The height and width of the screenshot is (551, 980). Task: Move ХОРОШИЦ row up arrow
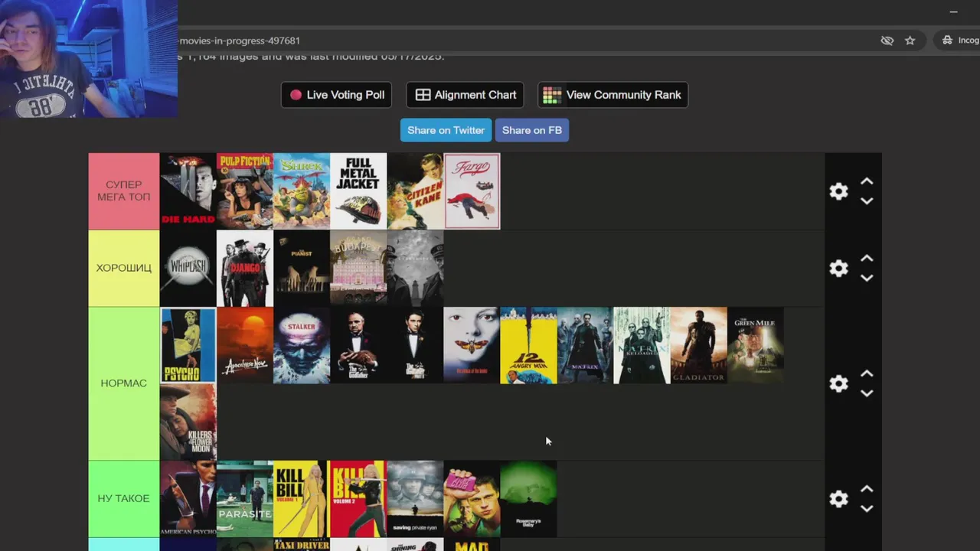pyautogui.click(x=867, y=259)
